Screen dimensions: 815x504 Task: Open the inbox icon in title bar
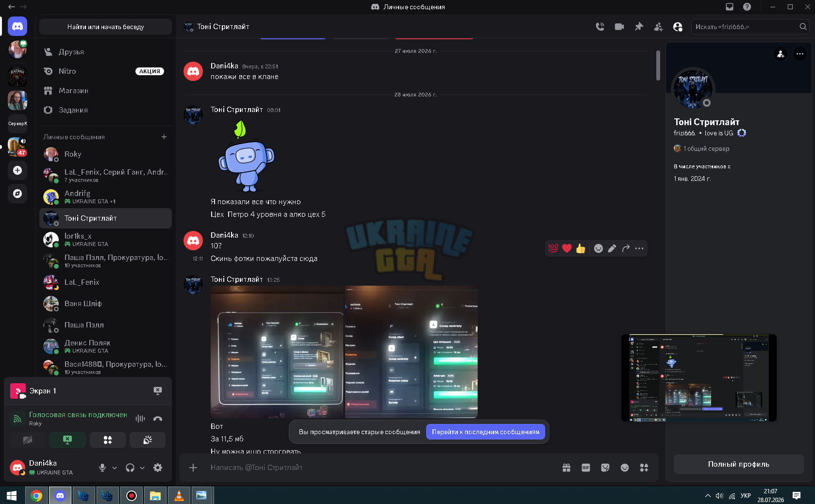[x=729, y=7]
